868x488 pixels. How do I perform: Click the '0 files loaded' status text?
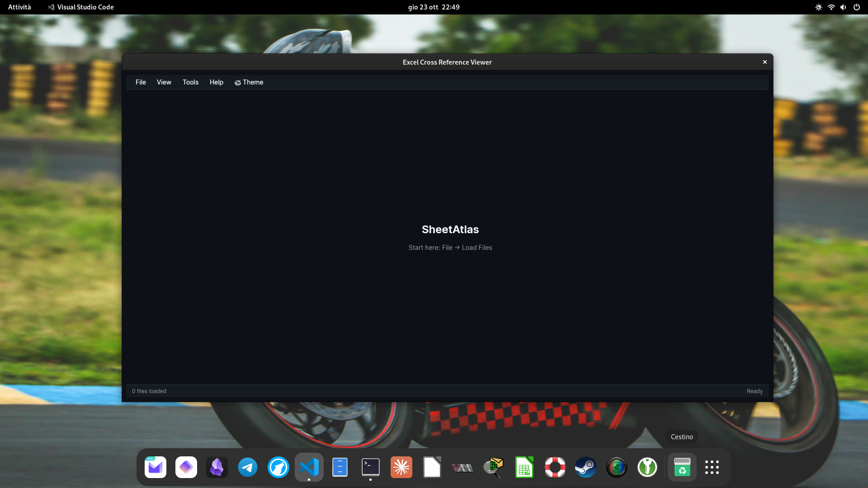[x=149, y=391]
